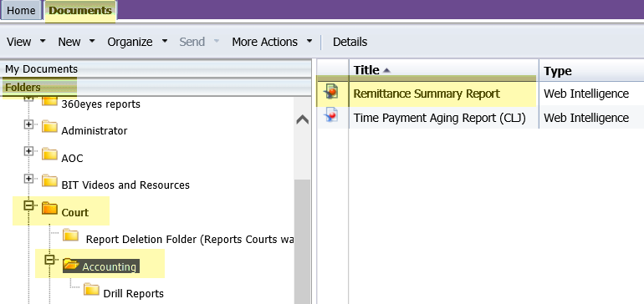Click the 360eyes reports folder icon
The height and width of the screenshot is (304, 644).
pos(49,100)
